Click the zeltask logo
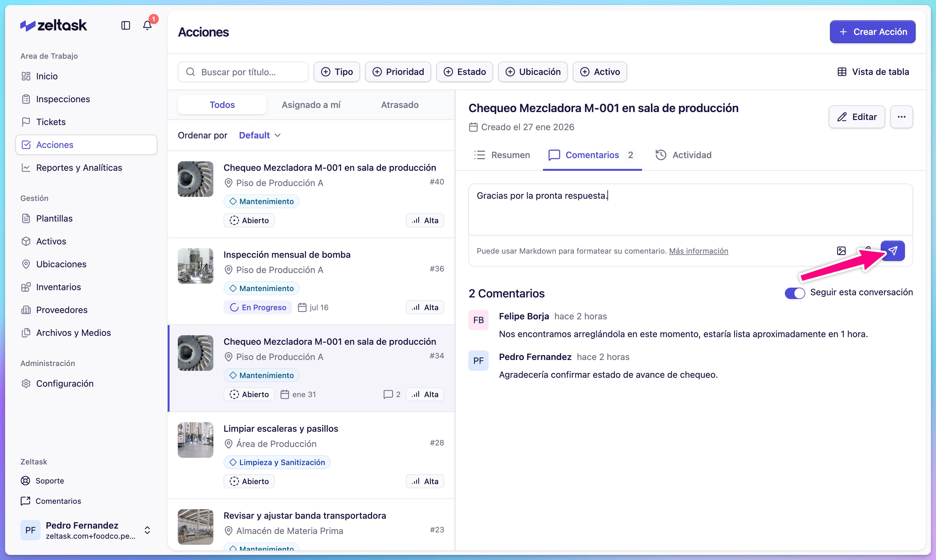Image resolution: width=936 pixels, height=560 pixels. tap(54, 25)
